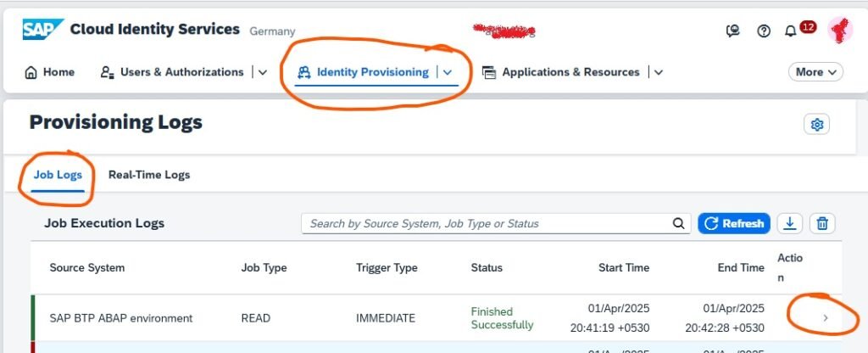Select the Job Logs tab
868x353 pixels.
point(58,175)
